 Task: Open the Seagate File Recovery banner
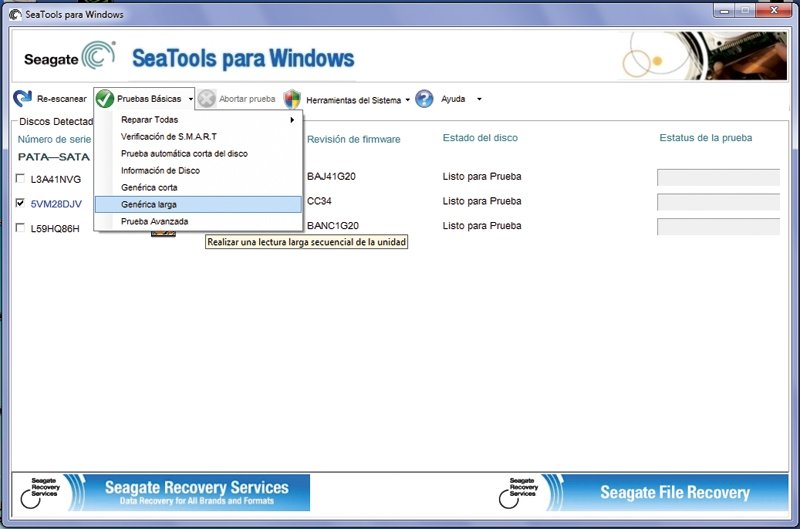click(x=642, y=492)
